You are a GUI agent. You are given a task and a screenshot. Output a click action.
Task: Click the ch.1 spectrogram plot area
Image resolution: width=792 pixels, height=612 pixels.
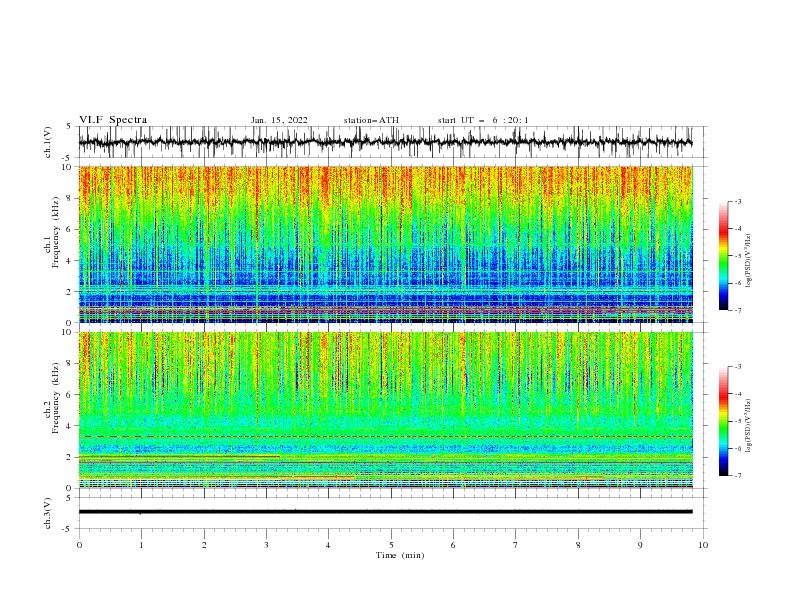tap(385, 244)
